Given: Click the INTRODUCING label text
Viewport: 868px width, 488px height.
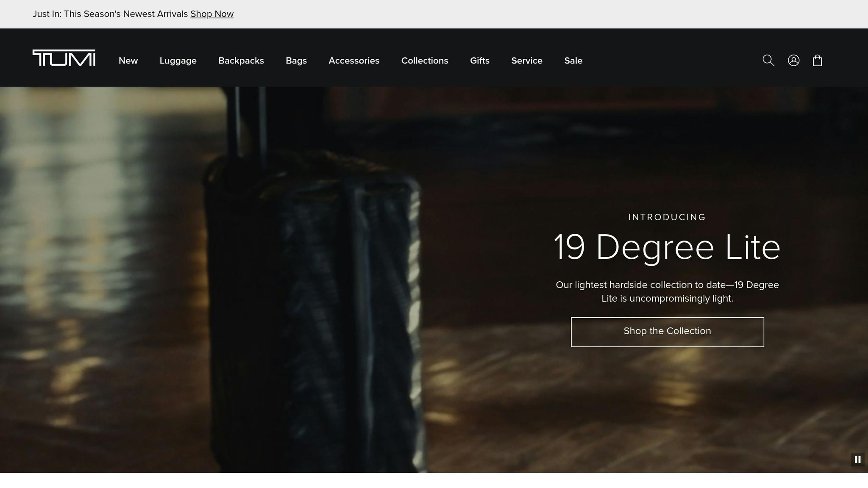Looking at the screenshot, I should [667, 217].
